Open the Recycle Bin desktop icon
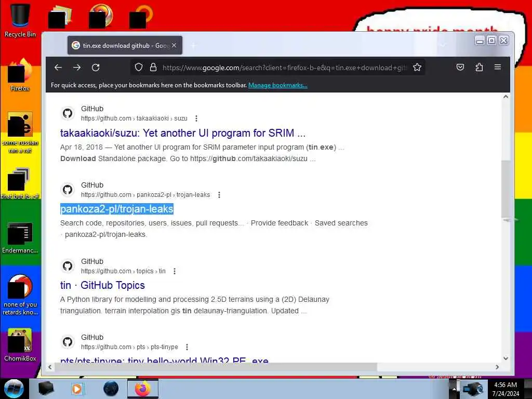This screenshot has width=532, height=399. click(20, 20)
